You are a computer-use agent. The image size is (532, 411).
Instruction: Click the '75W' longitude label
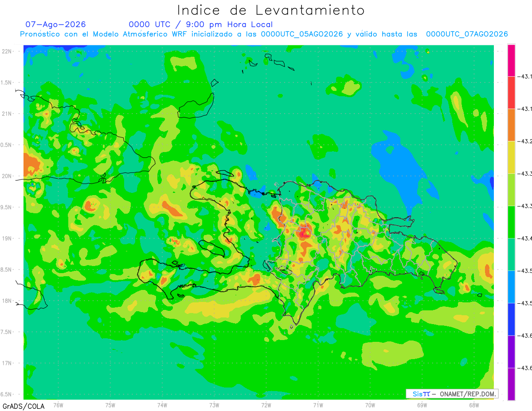click(110, 405)
